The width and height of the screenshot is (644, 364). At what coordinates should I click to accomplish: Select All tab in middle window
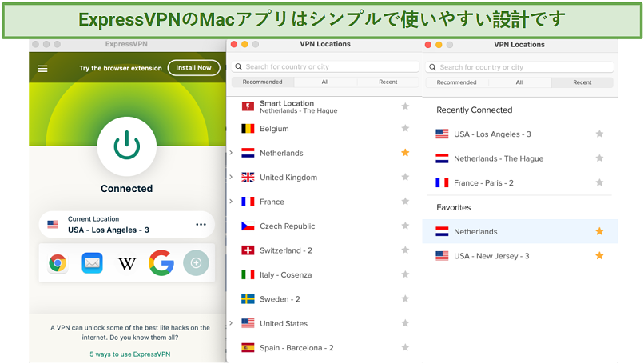pos(325,82)
